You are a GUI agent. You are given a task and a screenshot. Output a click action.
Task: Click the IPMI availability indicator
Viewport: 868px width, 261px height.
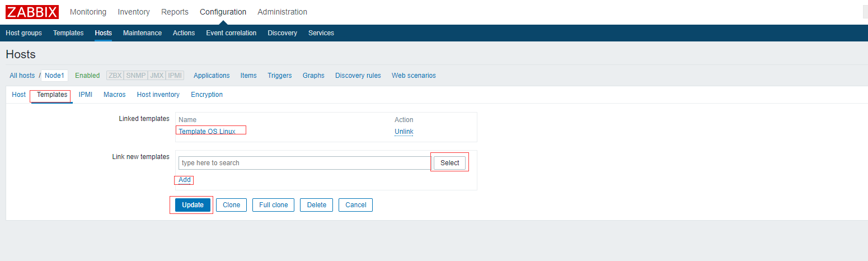[x=175, y=76]
